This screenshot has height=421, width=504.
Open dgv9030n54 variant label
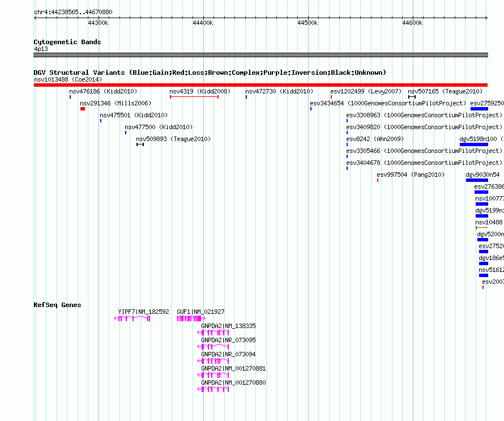482,175
